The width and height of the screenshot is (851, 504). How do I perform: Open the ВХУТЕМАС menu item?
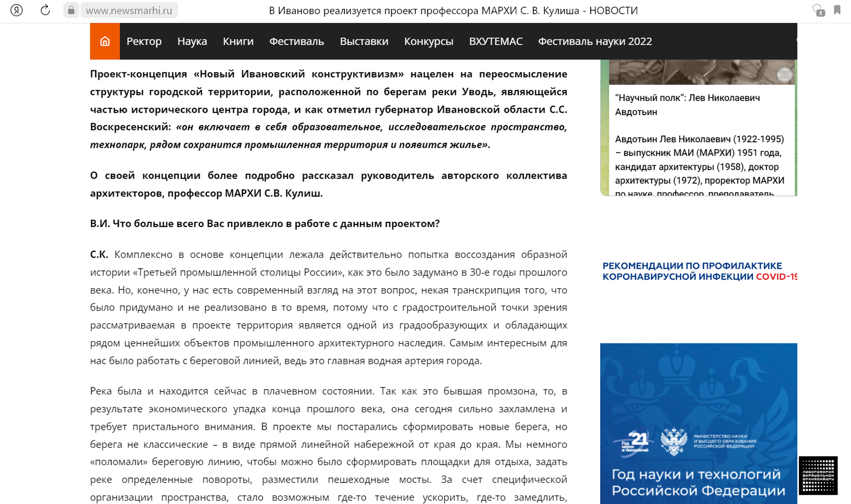(496, 41)
